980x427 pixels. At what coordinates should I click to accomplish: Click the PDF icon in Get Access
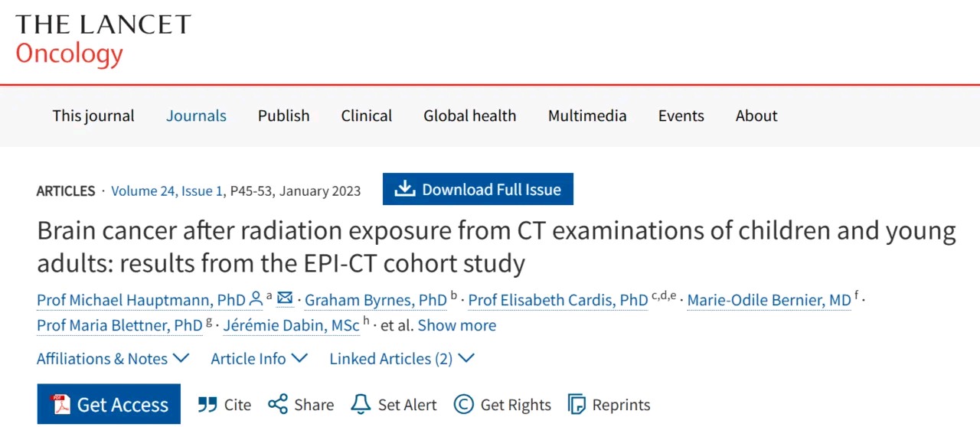click(60, 404)
